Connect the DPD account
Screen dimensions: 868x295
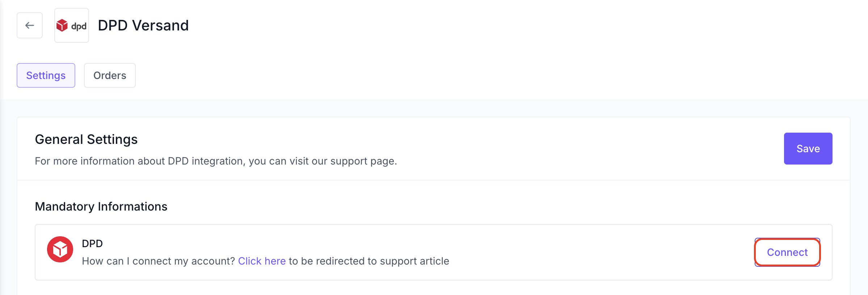click(x=787, y=252)
